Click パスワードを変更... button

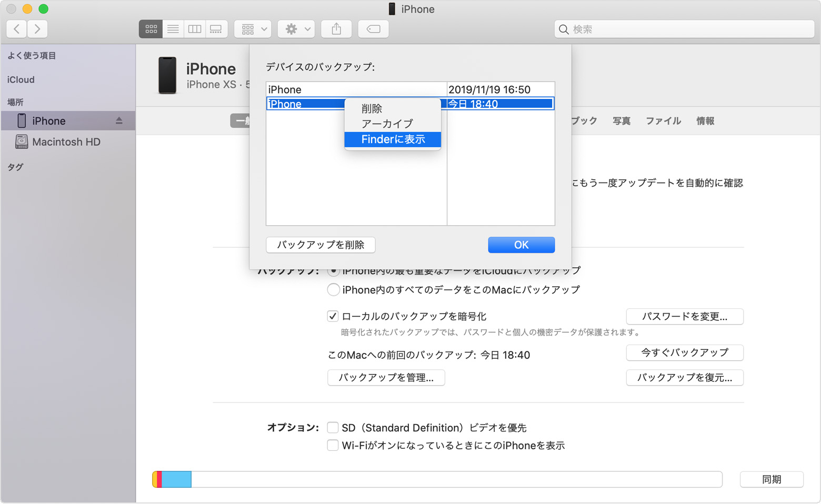point(685,317)
